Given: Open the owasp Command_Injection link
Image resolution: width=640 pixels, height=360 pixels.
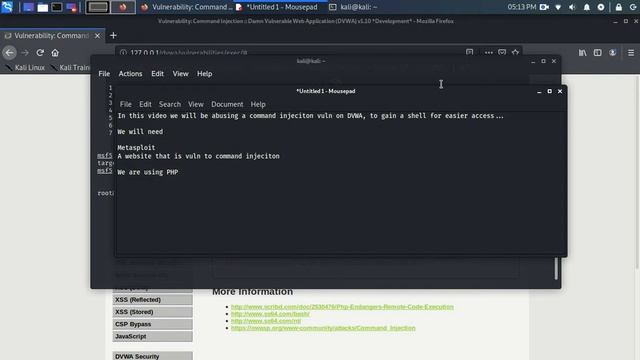Looking at the screenshot, I should point(323,328).
